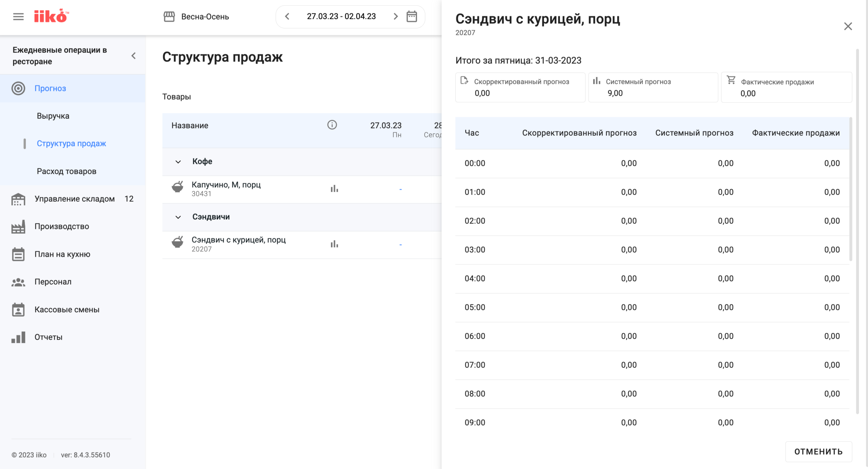Click the 09:00 hour row

coord(652,423)
